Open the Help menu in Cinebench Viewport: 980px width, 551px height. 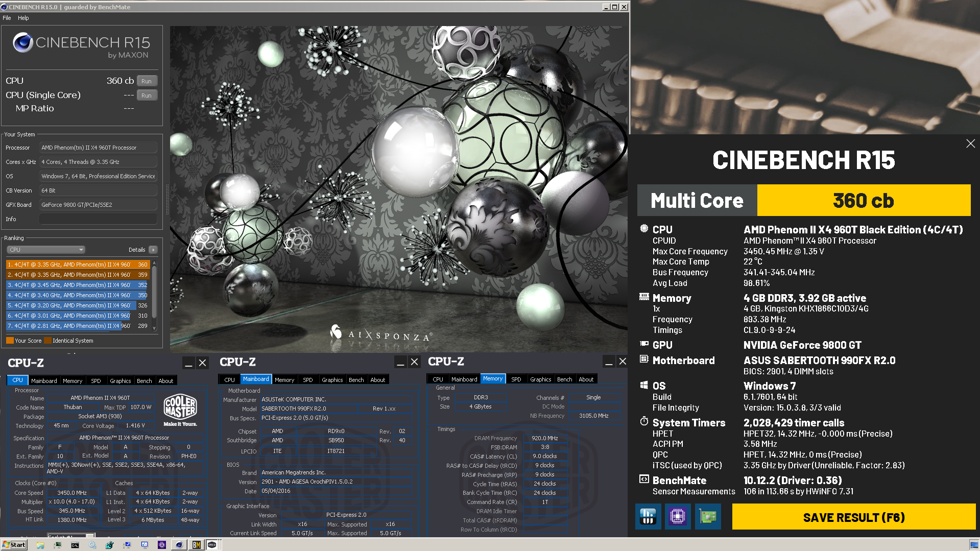[23, 18]
